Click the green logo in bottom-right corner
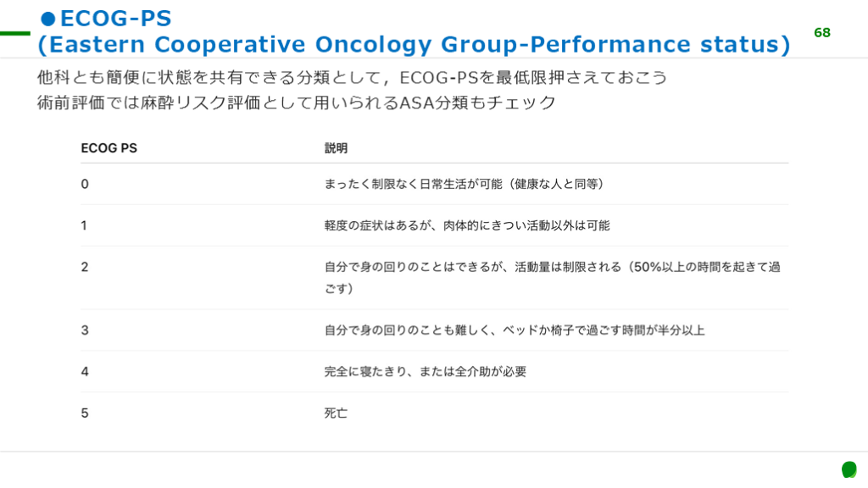Image resolution: width=868 pixels, height=488 pixels. [849, 469]
